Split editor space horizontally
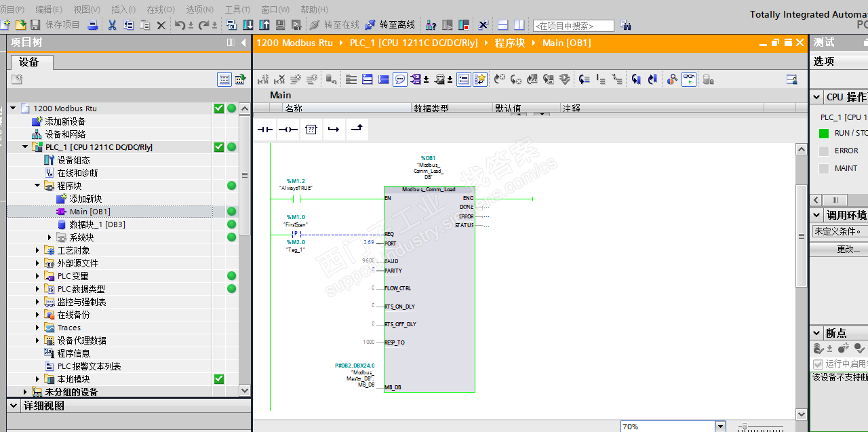868x432 pixels. point(502,25)
